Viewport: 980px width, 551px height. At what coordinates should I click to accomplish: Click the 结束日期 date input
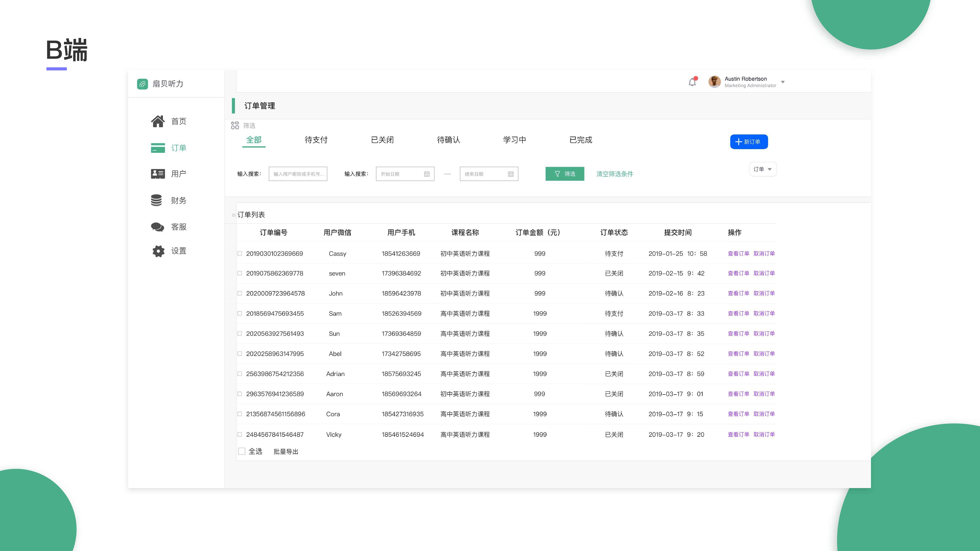[489, 174]
